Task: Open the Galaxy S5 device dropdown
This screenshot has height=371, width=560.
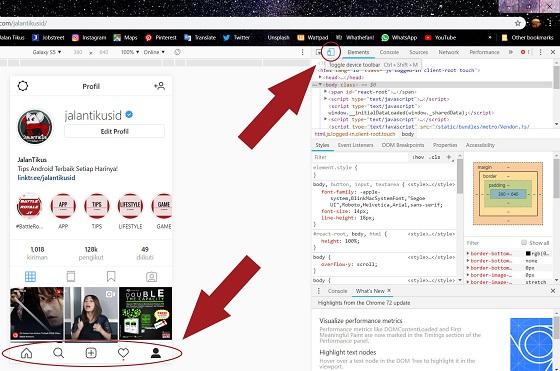Action: 47,52
